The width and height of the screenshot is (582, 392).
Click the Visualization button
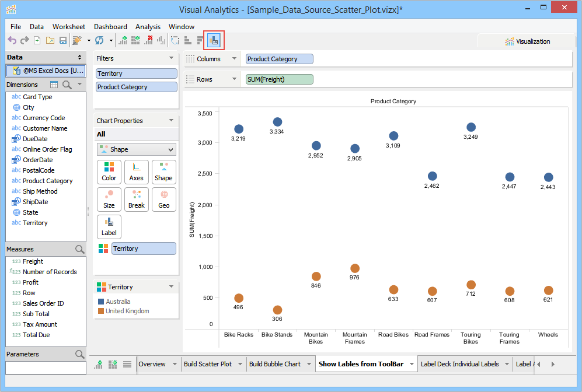point(527,41)
